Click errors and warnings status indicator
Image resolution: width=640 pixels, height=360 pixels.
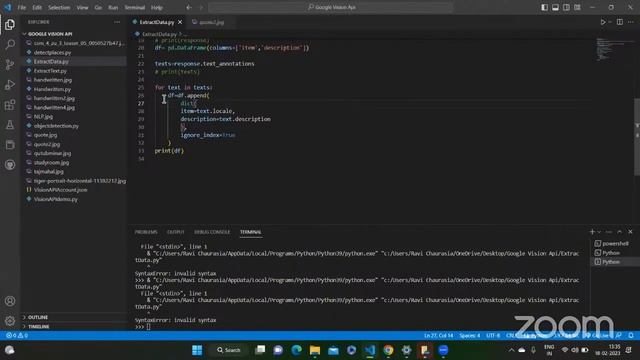point(17,335)
